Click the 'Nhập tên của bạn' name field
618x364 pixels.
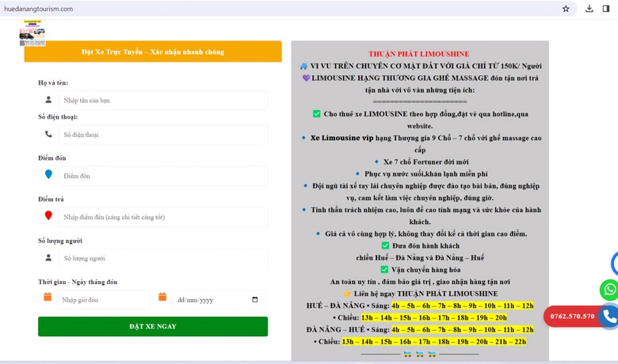point(162,100)
